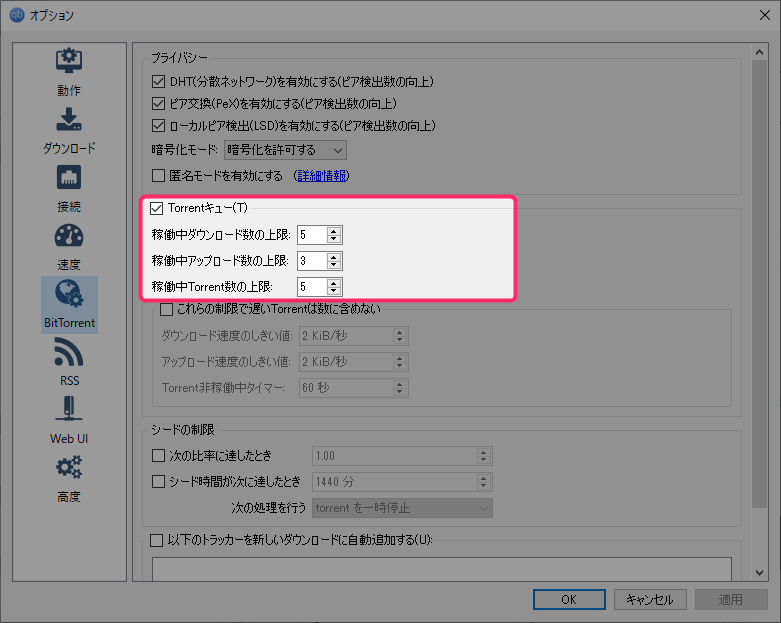The width and height of the screenshot is (781, 623).
Task: Decrease 稼働中Torrent数の上限 with down arrow
Action: 334,291
